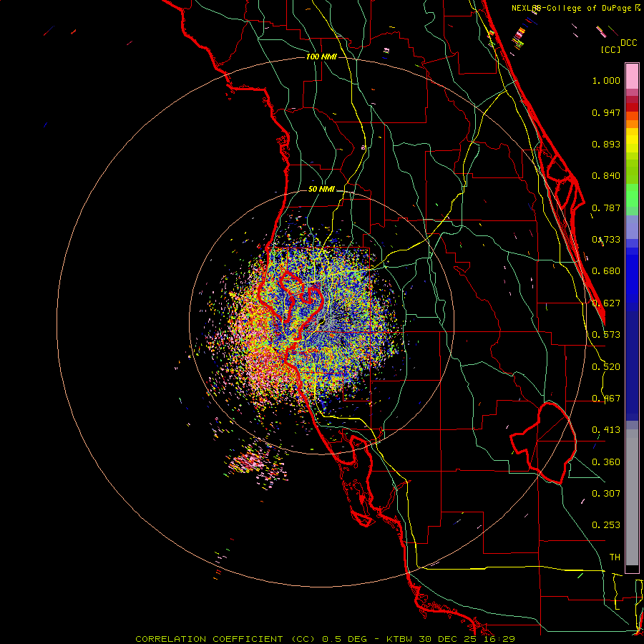
Task: Click the 0.413 value on the color scale
Action: click(606, 430)
